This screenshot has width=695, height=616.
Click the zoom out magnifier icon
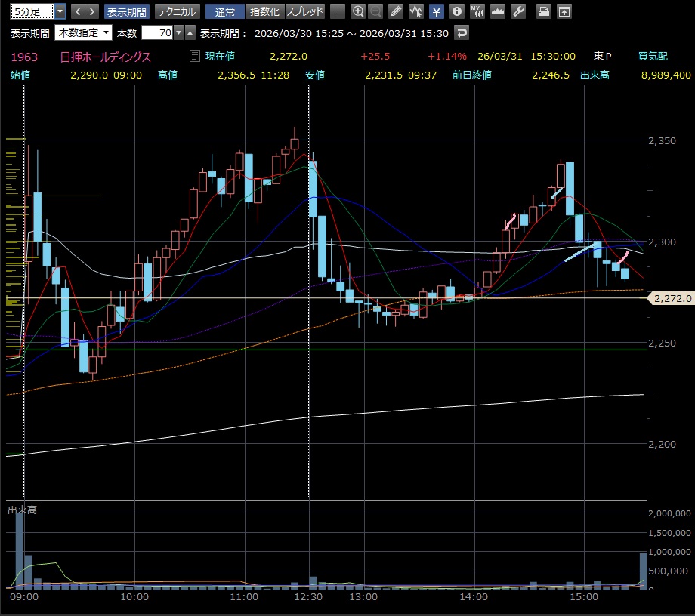tap(375, 11)
